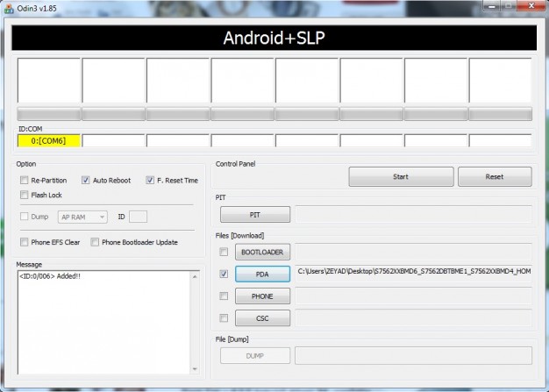Click the File Dump path field
Viewport: 549px width, 392px height.
(x=413, y=355)
